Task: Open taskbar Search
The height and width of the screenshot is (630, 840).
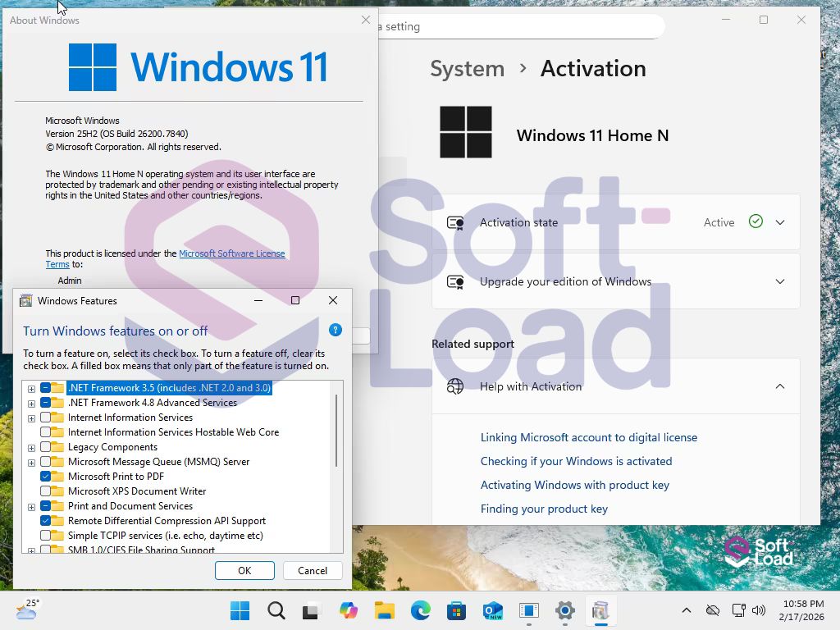Action: (276, 610)
